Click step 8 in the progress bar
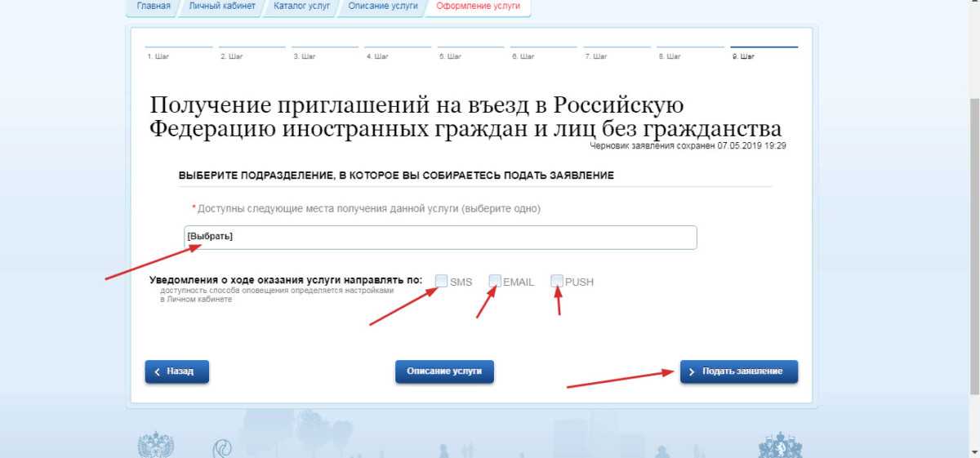Screen dimensions: 980x458 point(669,56)
